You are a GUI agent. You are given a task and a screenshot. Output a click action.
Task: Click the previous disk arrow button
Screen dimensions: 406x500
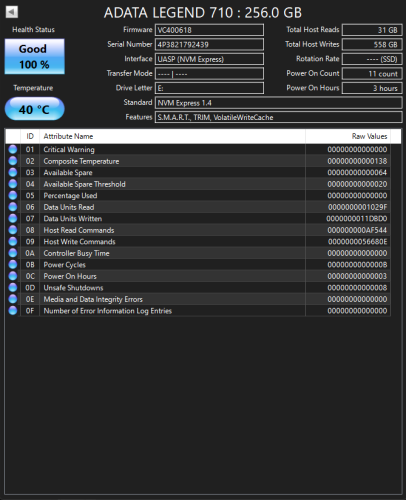[12, 12]
